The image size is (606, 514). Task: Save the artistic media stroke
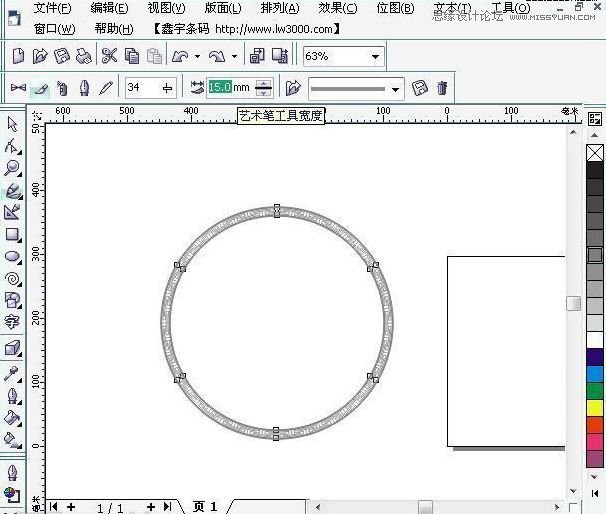(x=420, y=88)
